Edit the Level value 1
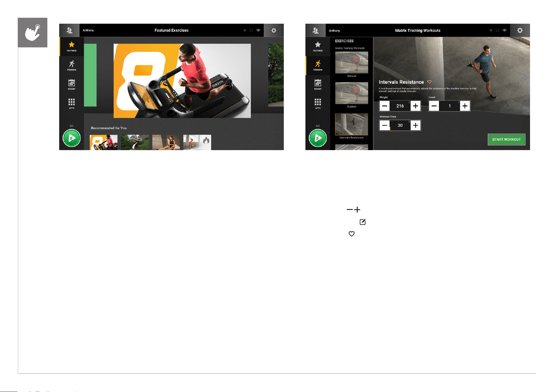The image size is (554, 392). (450, 106)
